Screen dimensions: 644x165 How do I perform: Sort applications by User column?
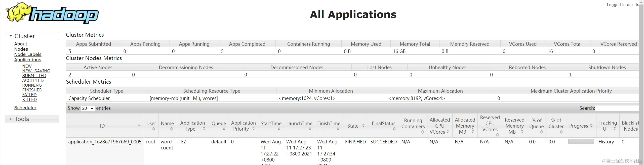pyautogui.click(x=151, y=126)
